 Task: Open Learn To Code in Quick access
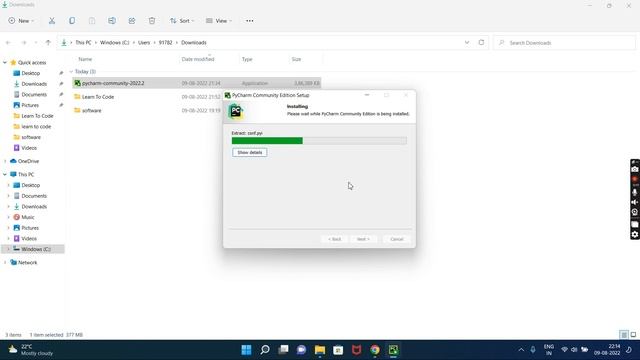tap(37, 116)
